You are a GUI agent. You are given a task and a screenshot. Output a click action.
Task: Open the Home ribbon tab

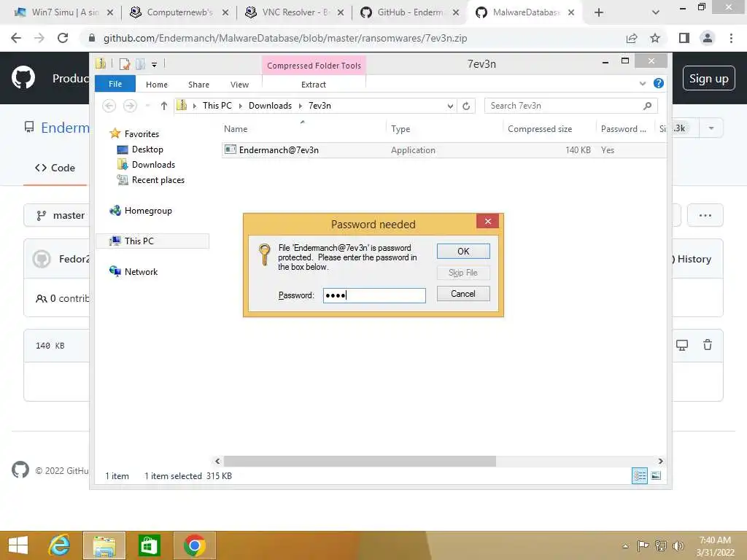(157, 85)
